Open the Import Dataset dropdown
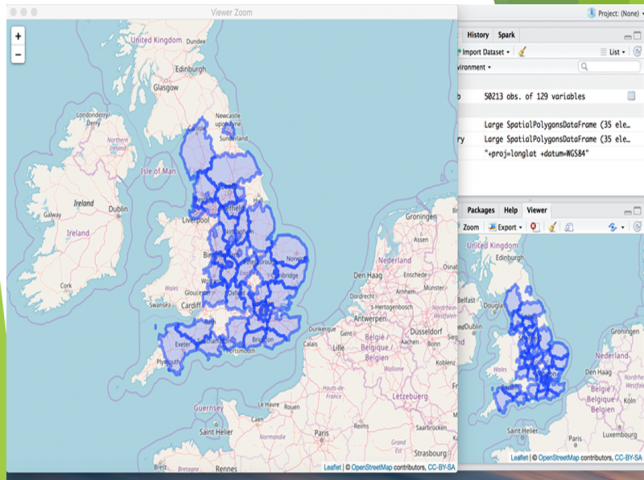 485,52
